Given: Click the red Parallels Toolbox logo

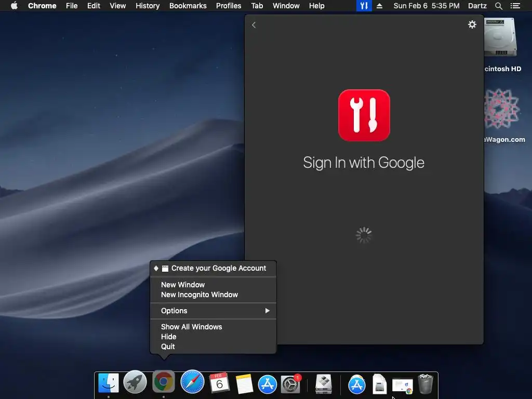Looking at the screenshot, I should pos(364,115).
